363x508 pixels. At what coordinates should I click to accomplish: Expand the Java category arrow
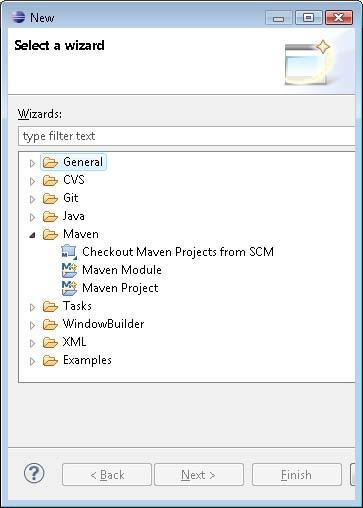click(x=32, y=217)
